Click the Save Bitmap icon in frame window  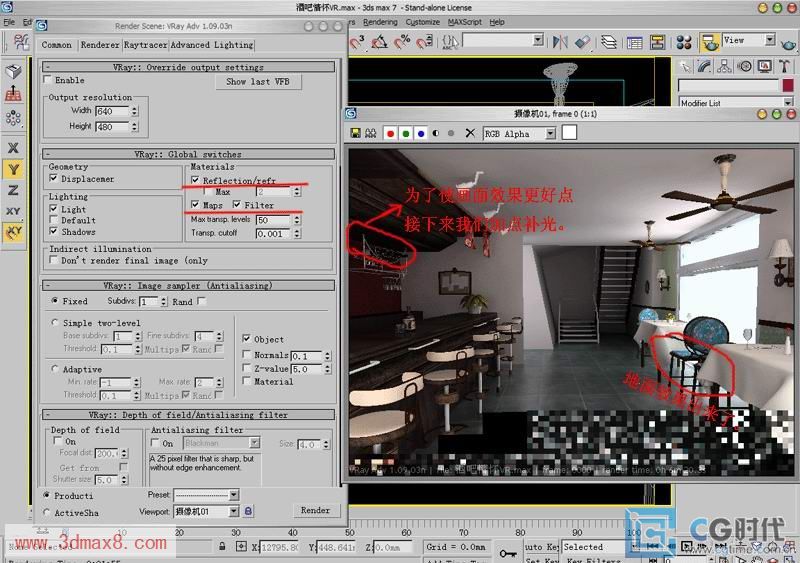(355, 133)
